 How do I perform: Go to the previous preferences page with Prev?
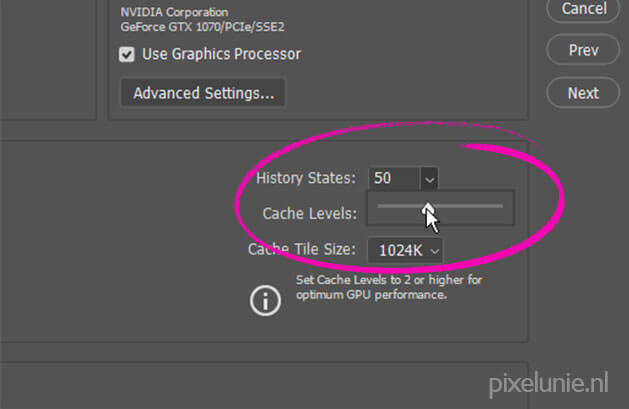583,50
